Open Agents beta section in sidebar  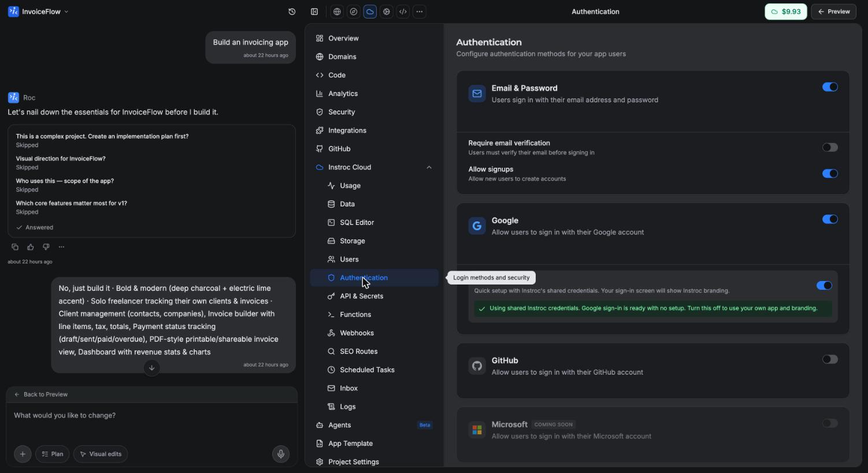[x=374, y=425]
